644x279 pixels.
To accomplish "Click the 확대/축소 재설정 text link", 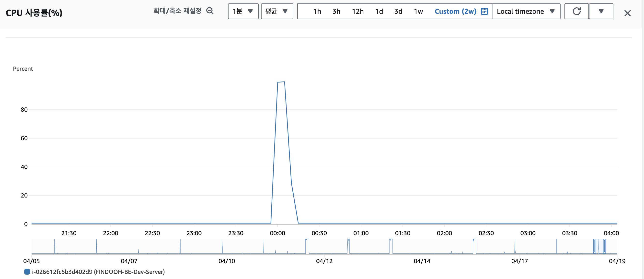I will tap(177, 11).
